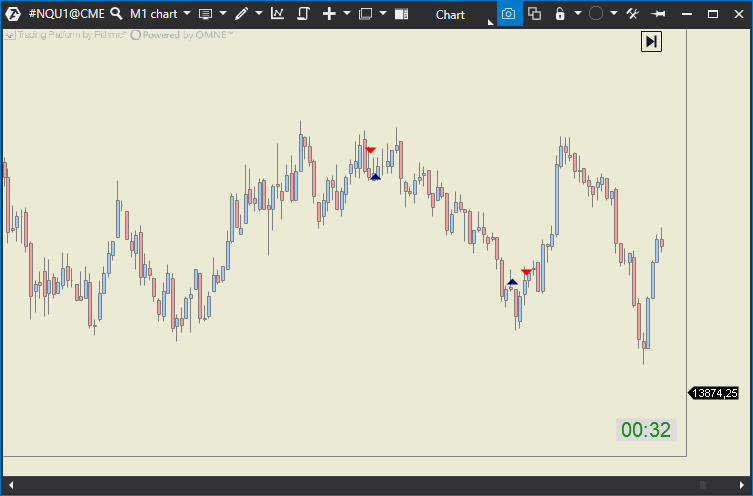
Task: Expand the dropdown arrow beside the layered windows icon
Action: (383, 13)
